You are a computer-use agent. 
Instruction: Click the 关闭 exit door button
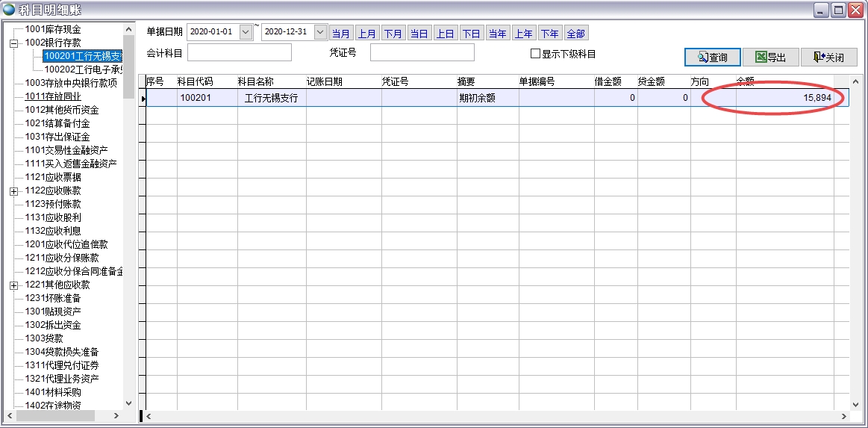pos(829,58)
